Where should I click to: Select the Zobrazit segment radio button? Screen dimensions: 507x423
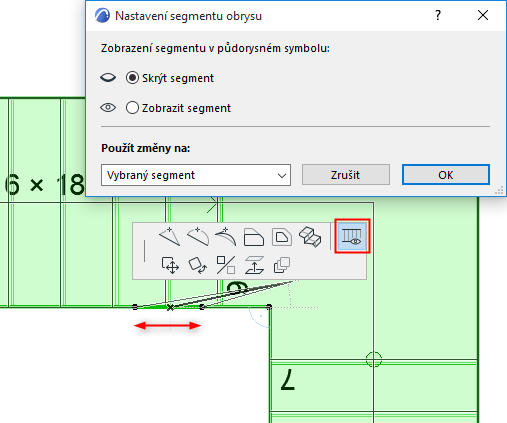[132, 108]
